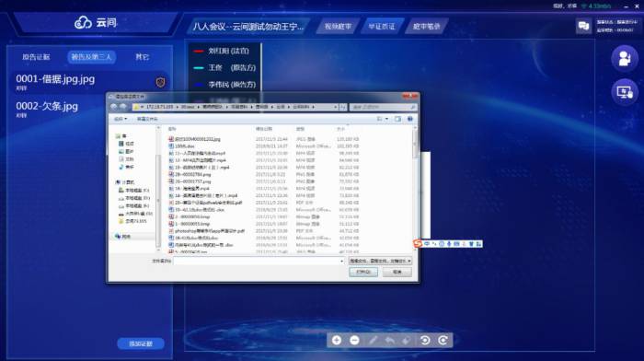
Task: Toggle the preview pane in file dialog
Action: 397,119
